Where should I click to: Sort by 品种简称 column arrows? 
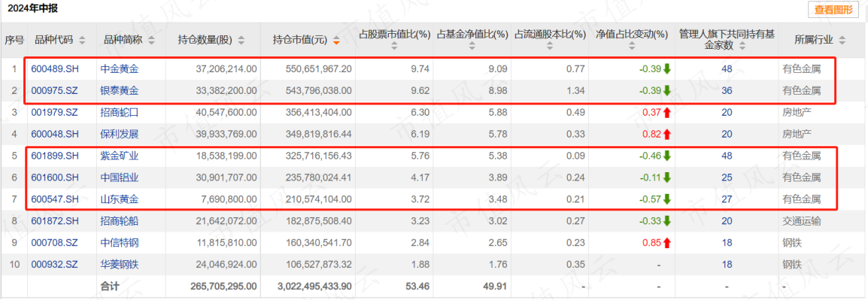[x=152, y=40]
